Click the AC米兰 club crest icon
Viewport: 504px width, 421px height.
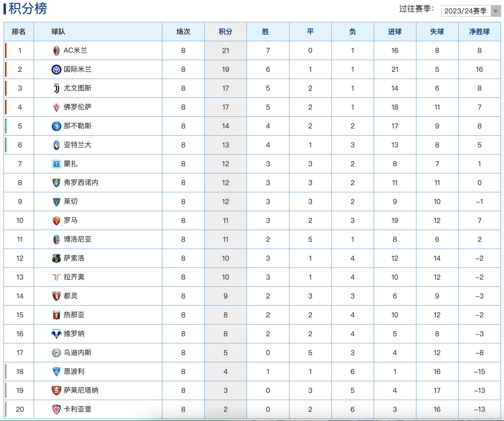coord(56,50)
